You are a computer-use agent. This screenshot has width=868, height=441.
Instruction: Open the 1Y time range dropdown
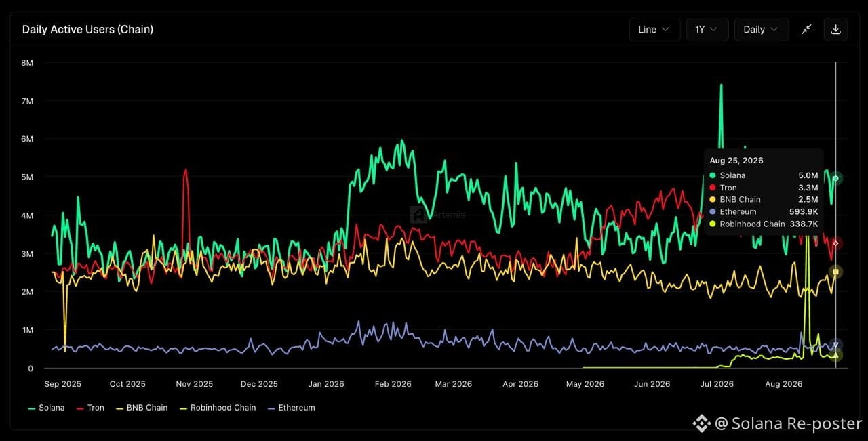[707, 29]
